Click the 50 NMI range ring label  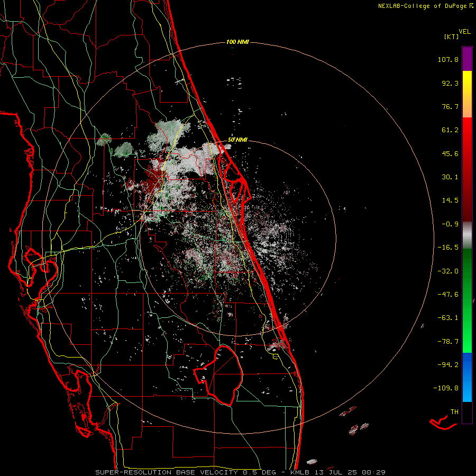[x=237, y=140]
